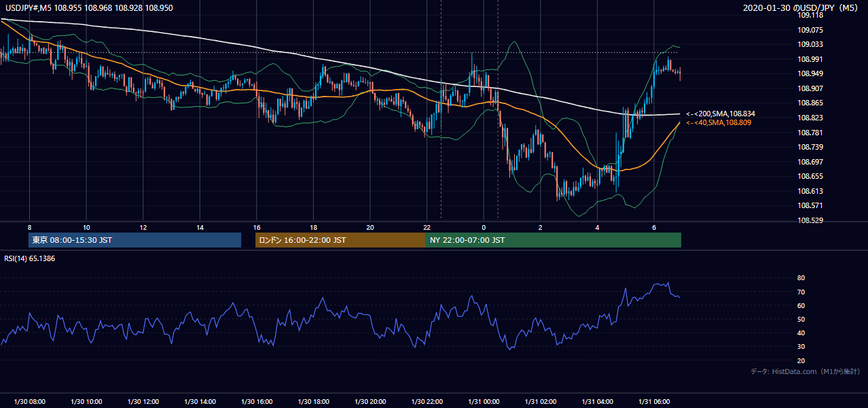
Task: Click price axis label 108.991
Action: pyautogui.click(x=810, y=59)
